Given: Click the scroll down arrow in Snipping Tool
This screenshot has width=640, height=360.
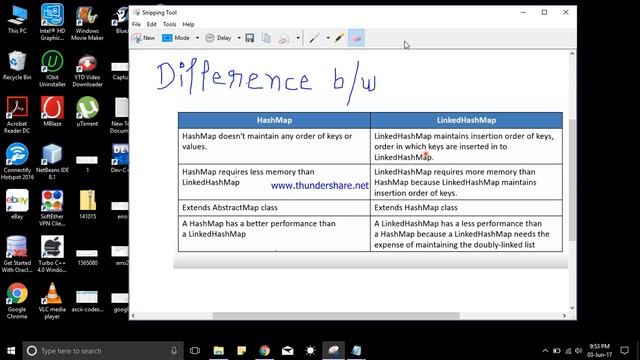Looking at the screenshot, I should click(572, 308).
